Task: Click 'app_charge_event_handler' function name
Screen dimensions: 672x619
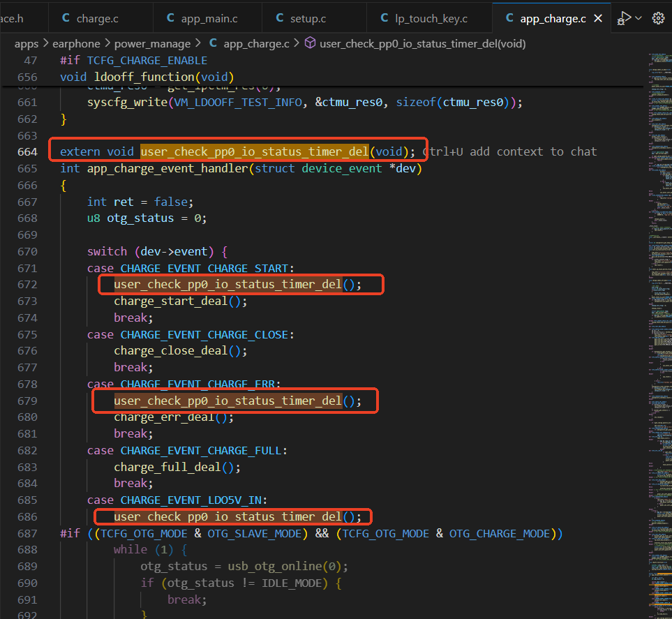Action: 167,168
